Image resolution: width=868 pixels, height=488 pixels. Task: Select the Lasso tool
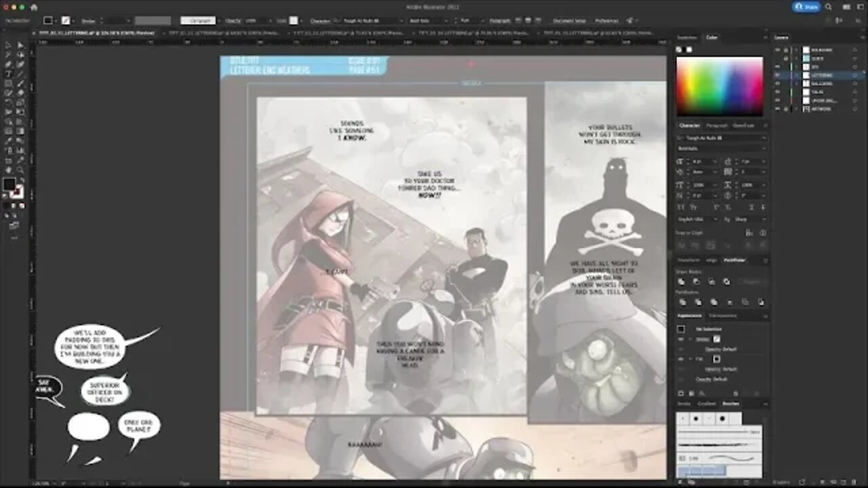(x=20, y=54)
